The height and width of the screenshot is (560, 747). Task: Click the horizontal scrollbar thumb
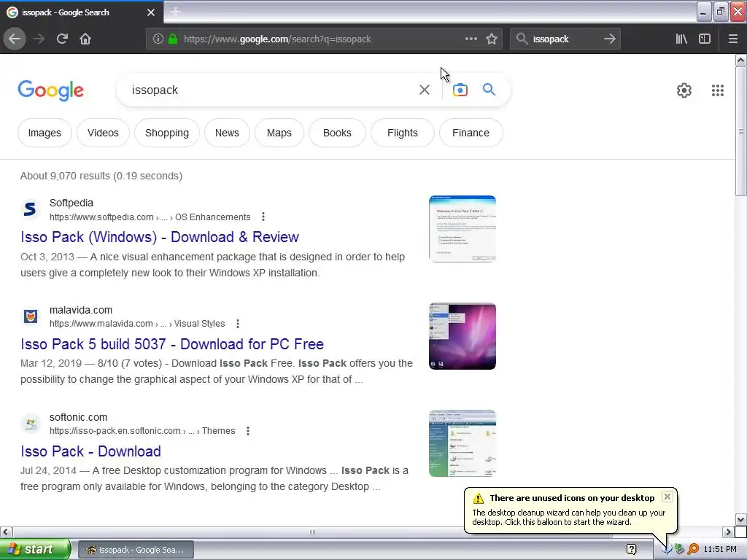(x=312, y=532)
